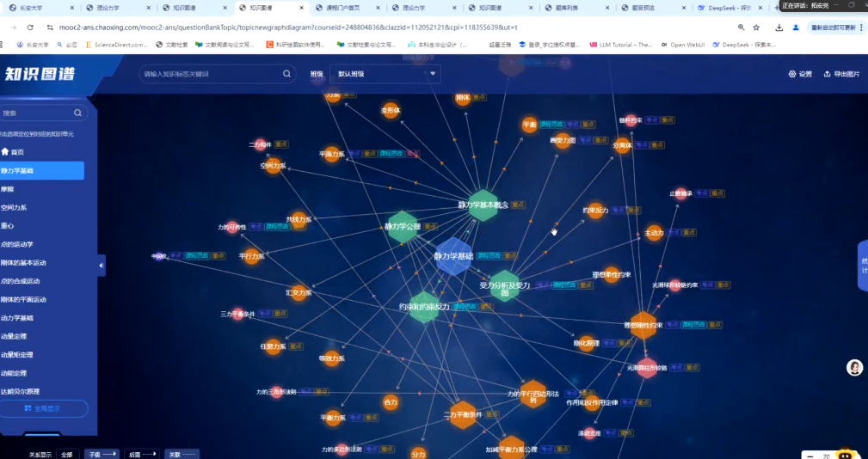
Task: Click the 全部 relation display button
Action: click(66, 454)
